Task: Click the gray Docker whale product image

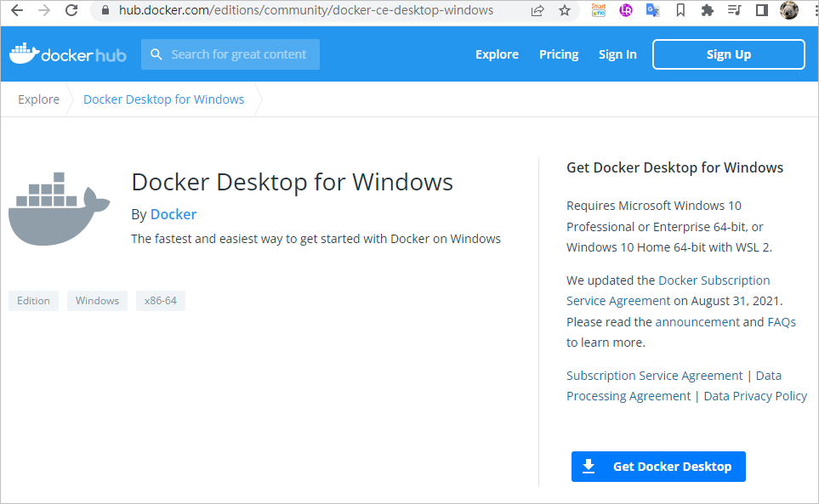Action: click(59, 209)
